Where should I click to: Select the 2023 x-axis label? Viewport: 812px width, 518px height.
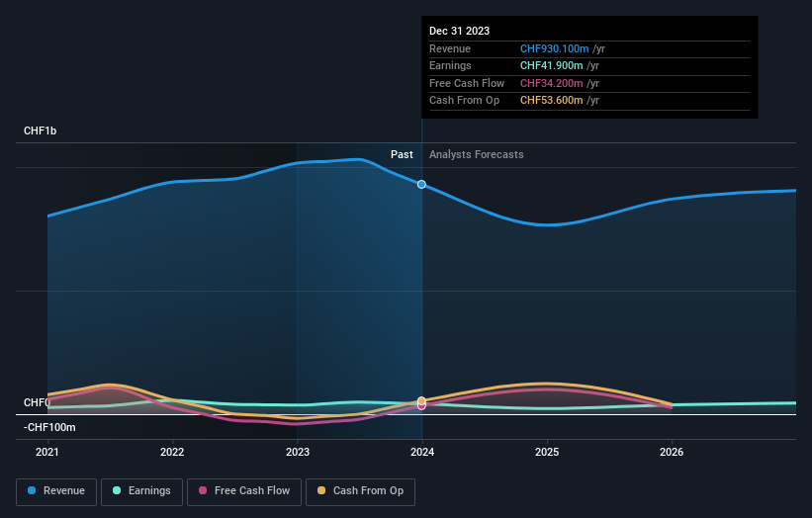[298, 452]
